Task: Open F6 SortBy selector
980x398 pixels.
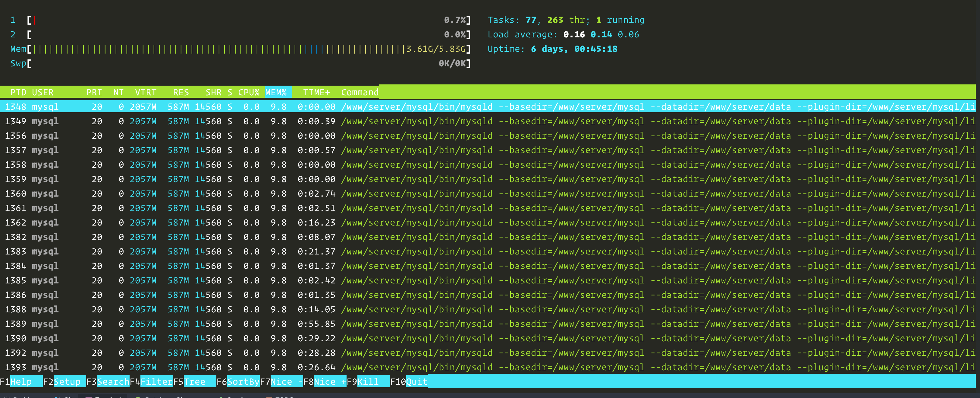Action: 243,382
